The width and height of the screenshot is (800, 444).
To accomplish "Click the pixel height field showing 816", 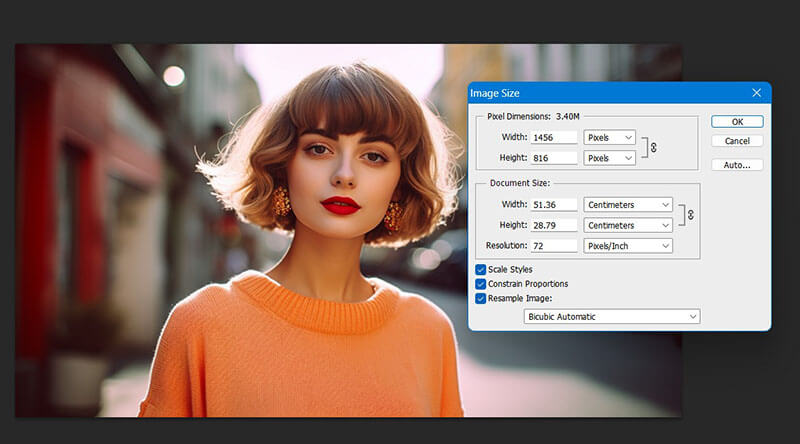I will (x=555, y=158).
